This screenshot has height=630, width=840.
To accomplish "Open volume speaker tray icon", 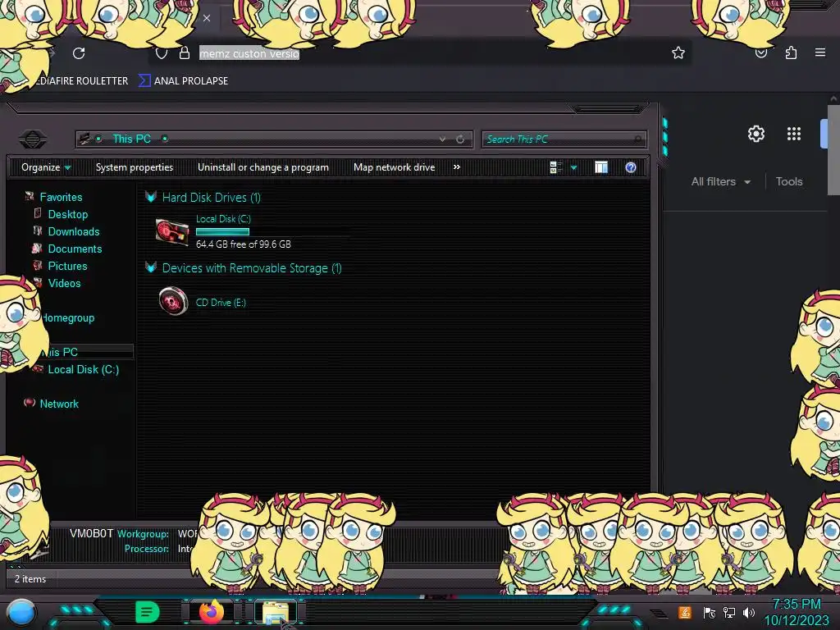I will click(749, 612).
